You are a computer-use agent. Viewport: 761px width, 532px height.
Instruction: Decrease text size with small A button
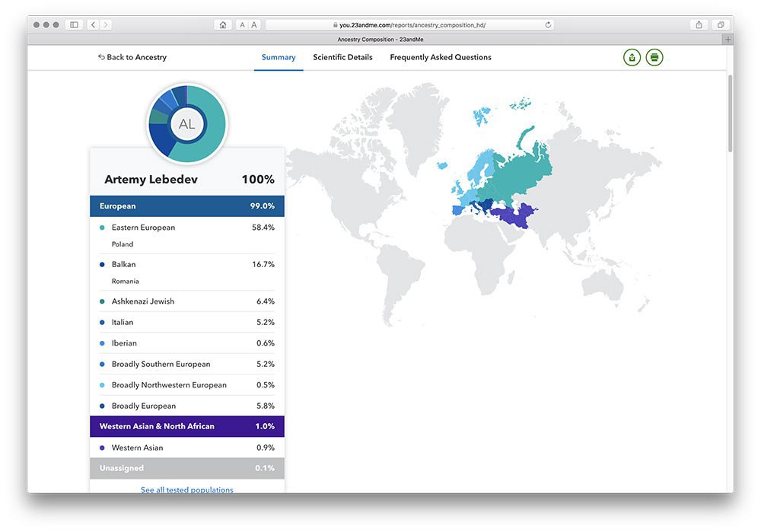(x=242, y=25)
